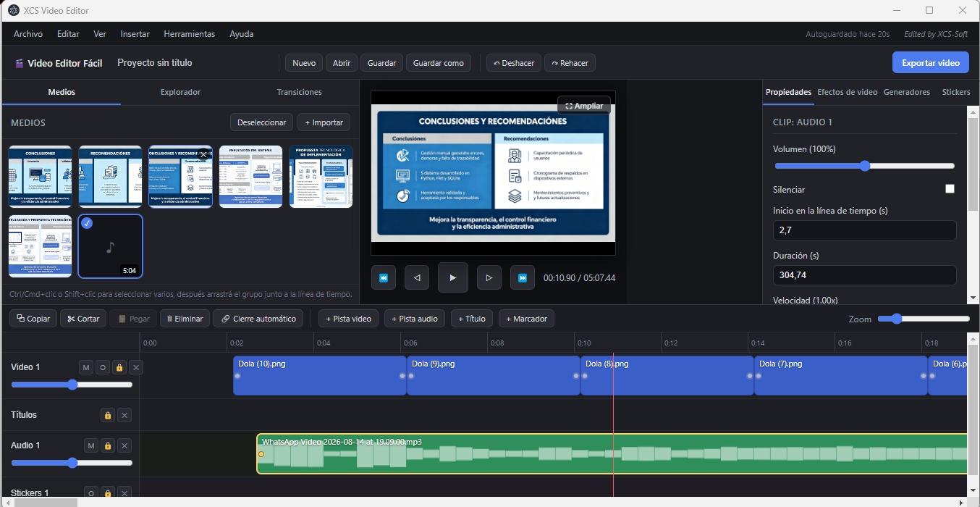Switch to the Transiciones tab
This screenshot has height=507, width=980.
pos(299,92)
